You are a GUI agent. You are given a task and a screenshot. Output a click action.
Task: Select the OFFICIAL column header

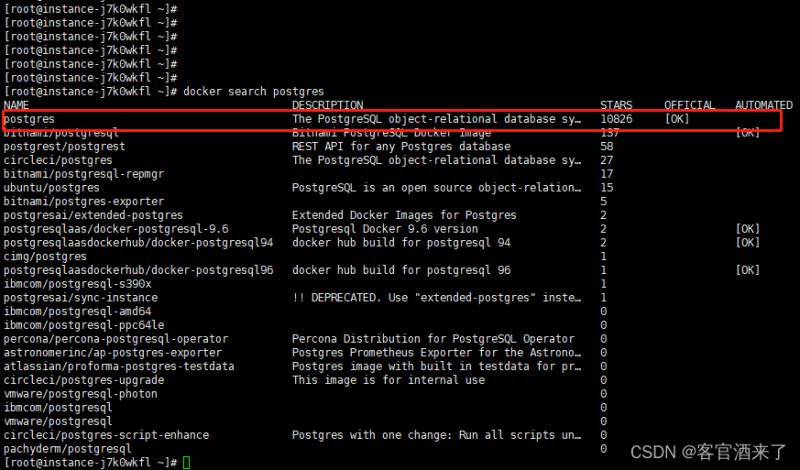pos(689,105)
